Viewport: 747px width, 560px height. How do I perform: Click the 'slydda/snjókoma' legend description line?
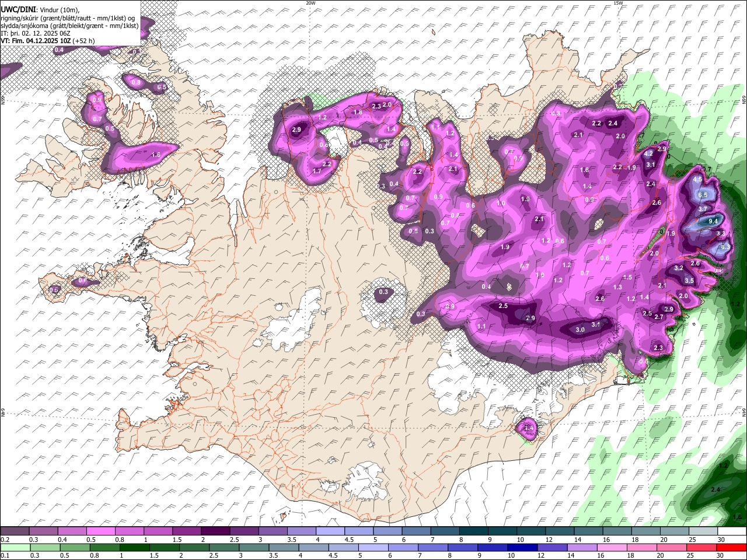coord(70,26)
